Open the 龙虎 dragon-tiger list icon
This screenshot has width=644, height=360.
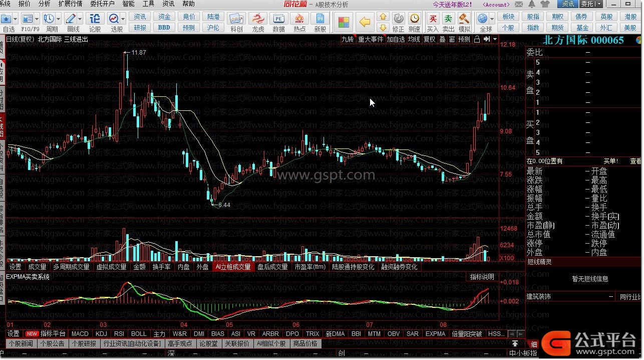[257, 19]
